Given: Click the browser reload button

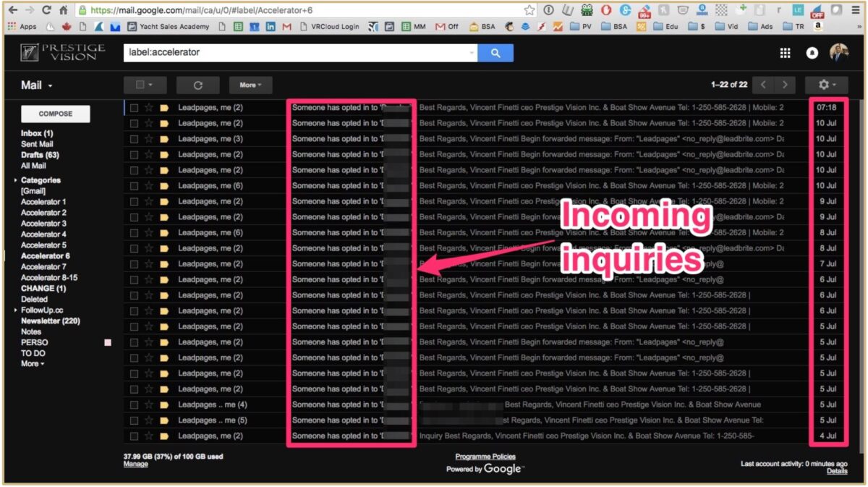Looking at the screenshot, I should [x=46, y=10].
